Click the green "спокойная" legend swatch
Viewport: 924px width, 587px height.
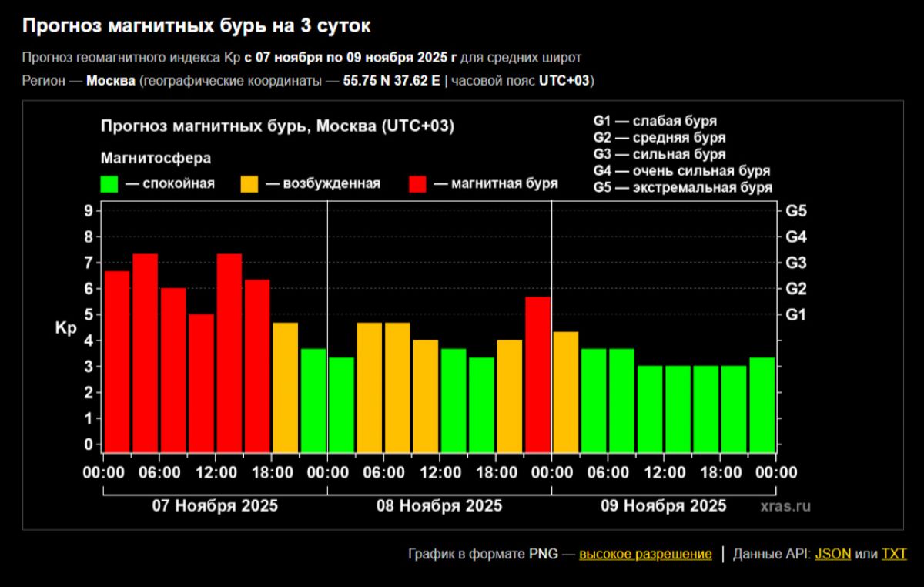coord(109,184)
